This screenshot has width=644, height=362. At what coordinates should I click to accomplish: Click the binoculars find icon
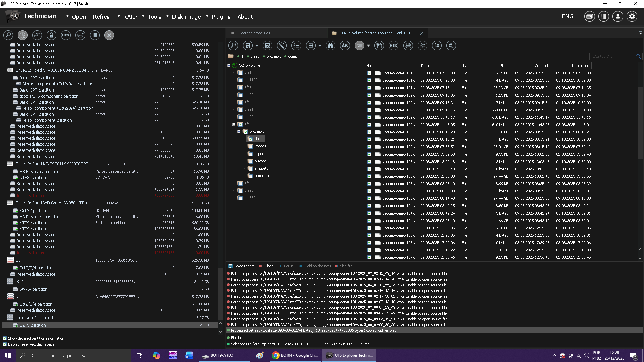click(x=330, y=46)
